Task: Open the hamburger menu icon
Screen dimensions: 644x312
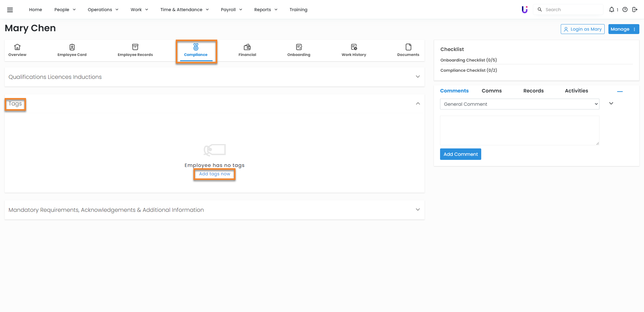Action: pyautogui.click(x=10, y=10)
